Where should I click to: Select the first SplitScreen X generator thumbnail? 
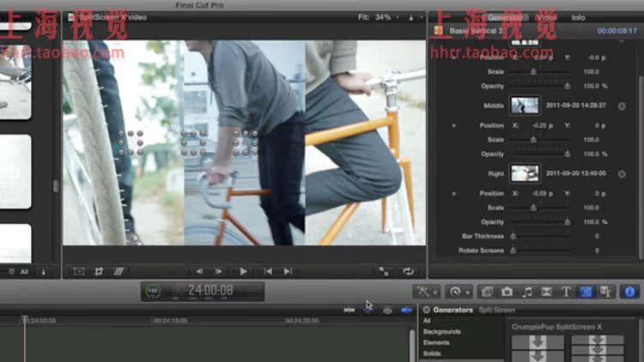point(538,348)
